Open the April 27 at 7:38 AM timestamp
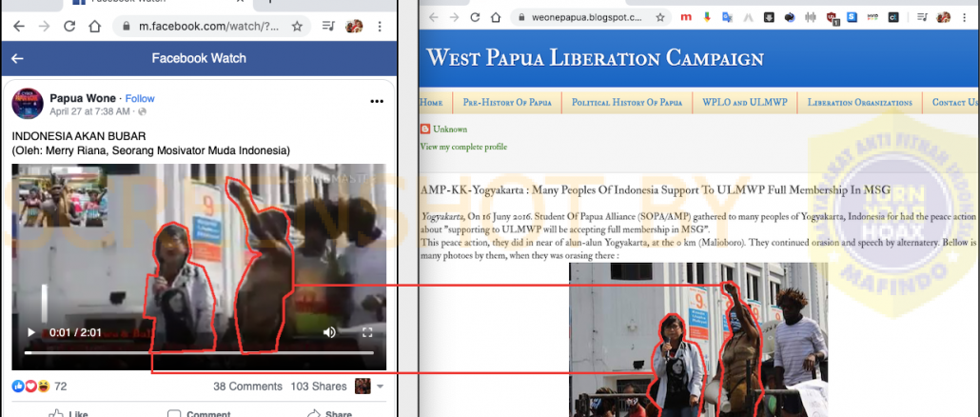This screenshot has height=417, width=980. click(x=89, y=111)
